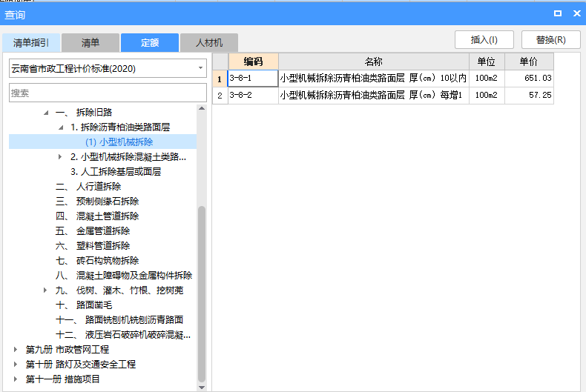Click the tree scrollbar up arrow

(x=202, y=109)
